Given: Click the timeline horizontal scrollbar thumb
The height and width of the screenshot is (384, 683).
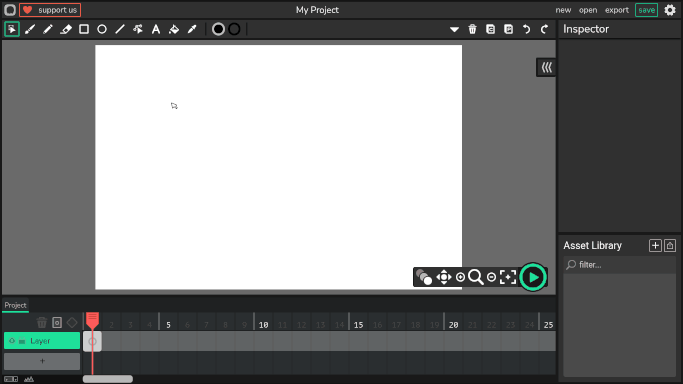Looking at the screenshot, I should pyautogui.click(x=108, y=379).
